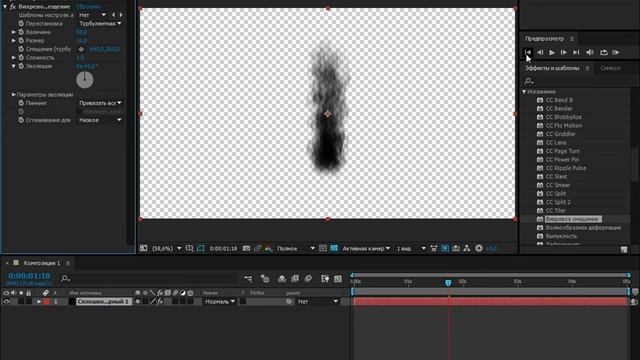This screenshot has height=360, width=640.
Task: Switch to the Символ tab
Action: [x=610, y=68]
